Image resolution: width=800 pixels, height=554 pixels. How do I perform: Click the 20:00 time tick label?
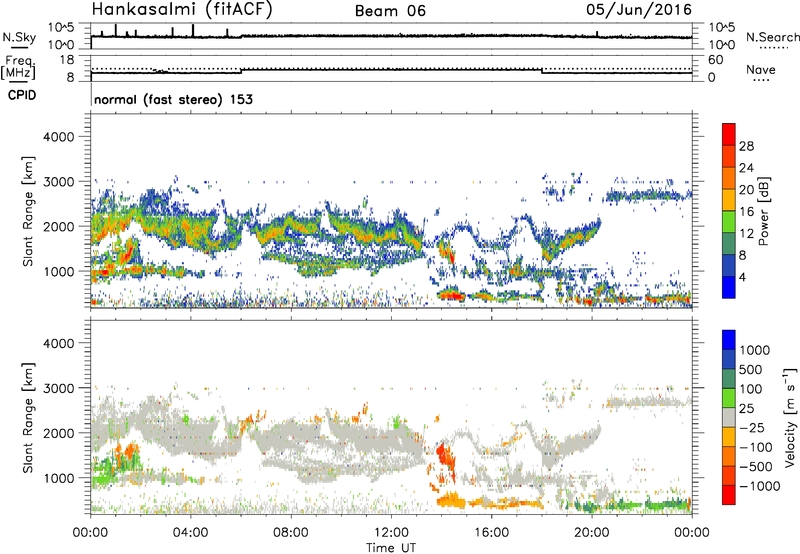point(592,533)
